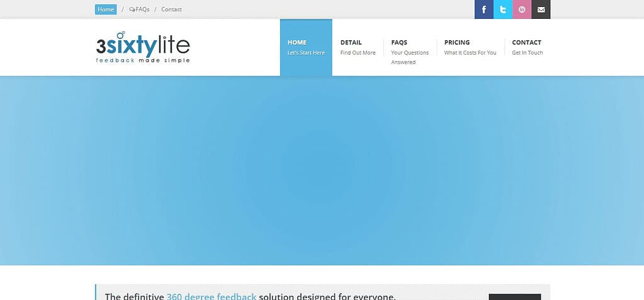Click the dark button beside the tagline
This screenshot has height=300, width=644.
514,297
